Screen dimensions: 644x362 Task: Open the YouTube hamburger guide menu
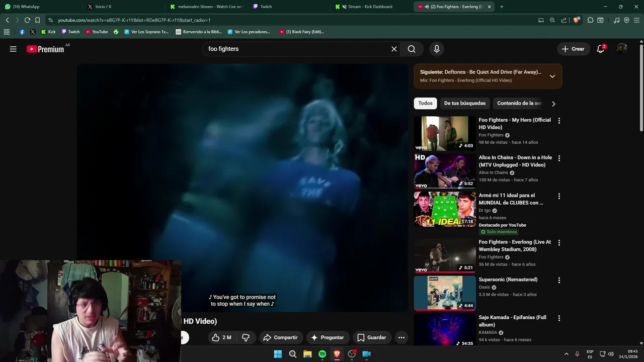(13, 49)
